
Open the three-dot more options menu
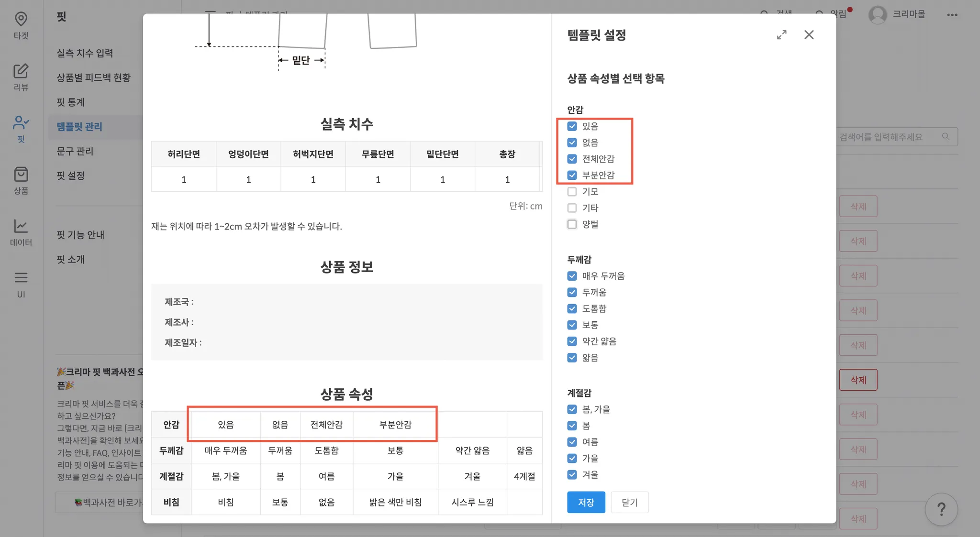952,15
